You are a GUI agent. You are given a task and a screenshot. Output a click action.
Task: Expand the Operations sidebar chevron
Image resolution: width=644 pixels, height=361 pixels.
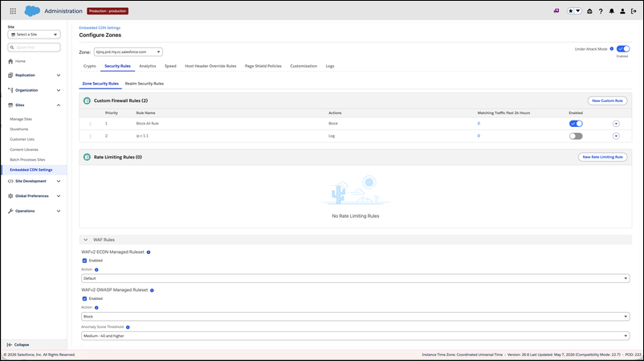coord(59,211)
